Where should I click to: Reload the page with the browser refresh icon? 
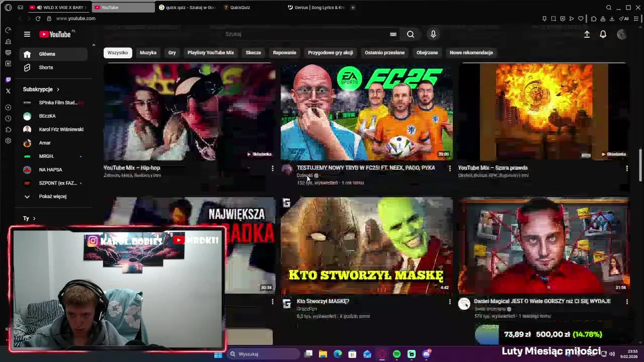(38, 19)
